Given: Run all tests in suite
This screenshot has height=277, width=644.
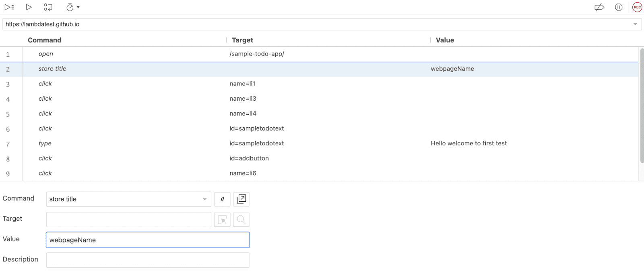Looking at the screenshot, I should click(x=9, y=7).
